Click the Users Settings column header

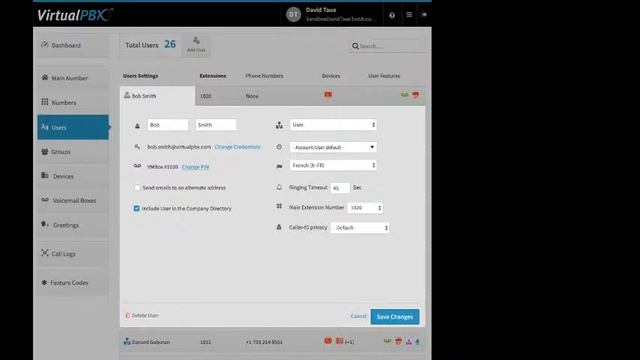point(140,76)
